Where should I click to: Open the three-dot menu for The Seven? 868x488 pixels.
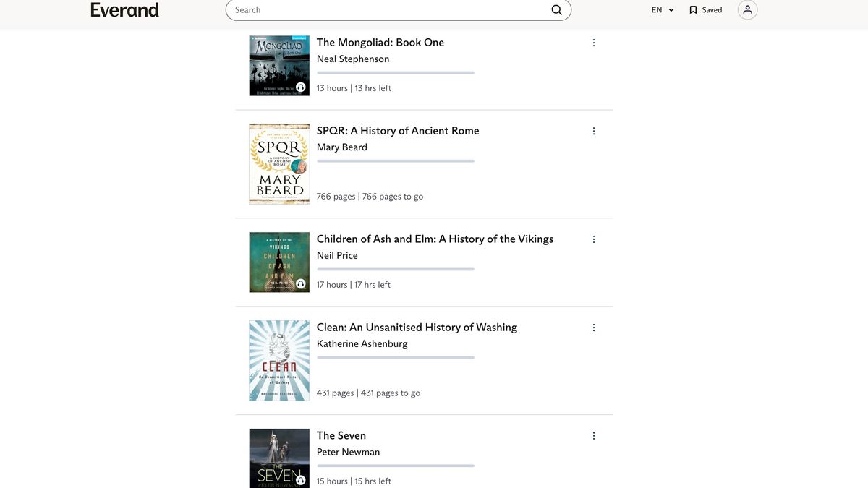tap(593, 435)
